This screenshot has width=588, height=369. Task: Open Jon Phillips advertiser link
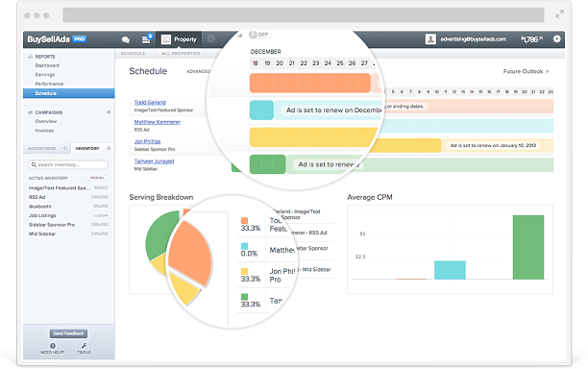[147, 141]
